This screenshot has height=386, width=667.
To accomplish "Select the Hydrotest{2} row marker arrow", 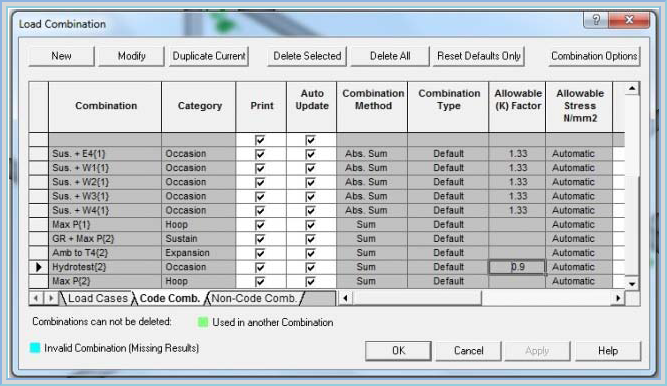I will click(39, 267).
